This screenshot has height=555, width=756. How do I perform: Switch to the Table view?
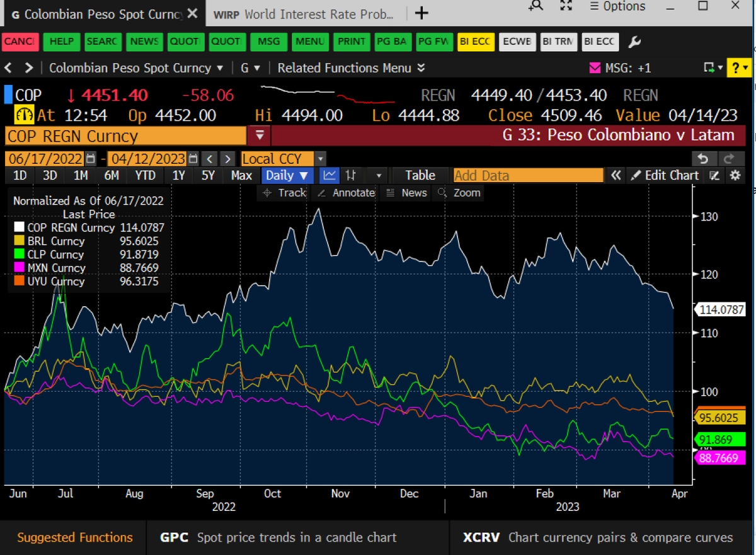(420, 176)
